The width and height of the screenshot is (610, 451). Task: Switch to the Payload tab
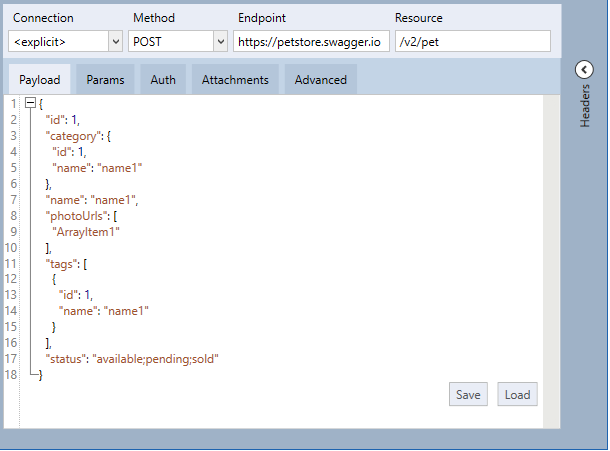pos(39,80)
